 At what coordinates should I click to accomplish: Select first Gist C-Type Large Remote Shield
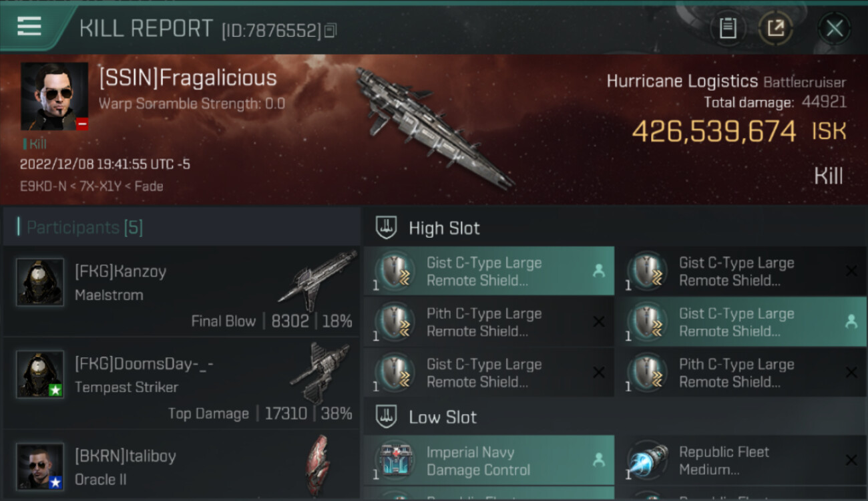pos(489,271)
